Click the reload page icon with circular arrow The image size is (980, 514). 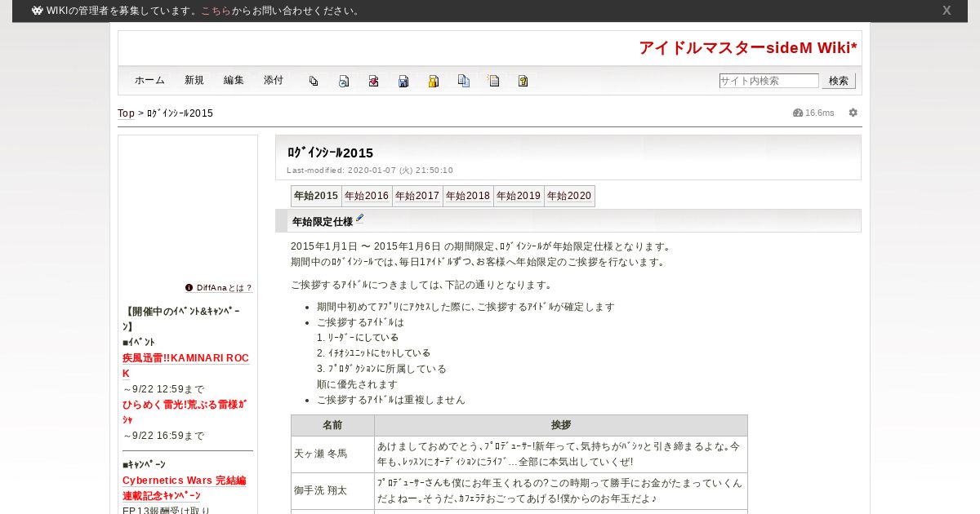click(x=344, y=81)
